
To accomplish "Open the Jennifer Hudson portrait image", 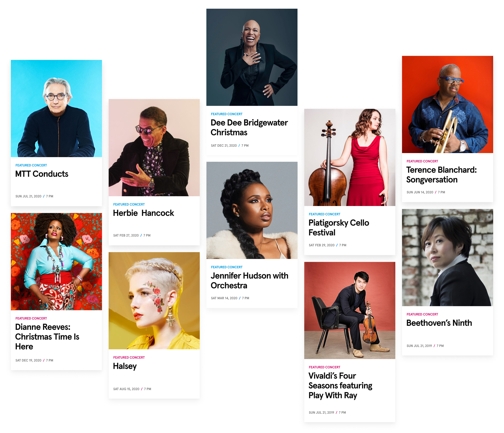I will coord(252,210).
